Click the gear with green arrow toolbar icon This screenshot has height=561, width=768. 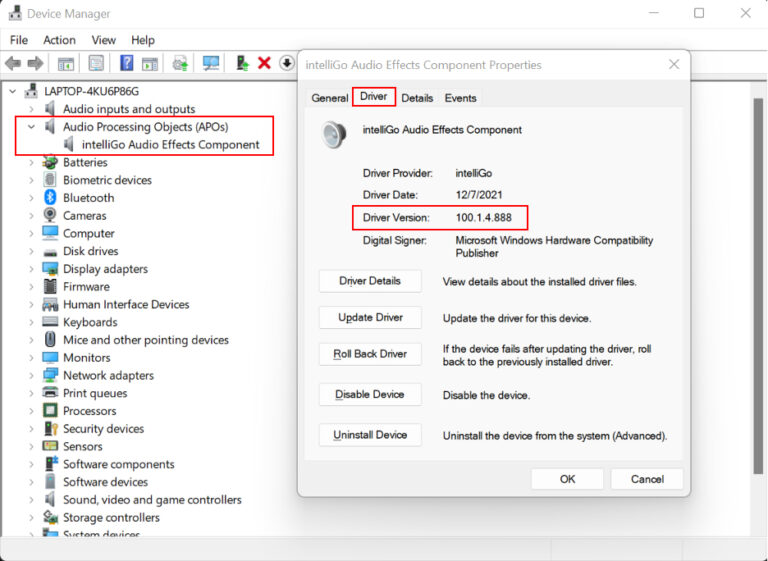click(180, 63)
